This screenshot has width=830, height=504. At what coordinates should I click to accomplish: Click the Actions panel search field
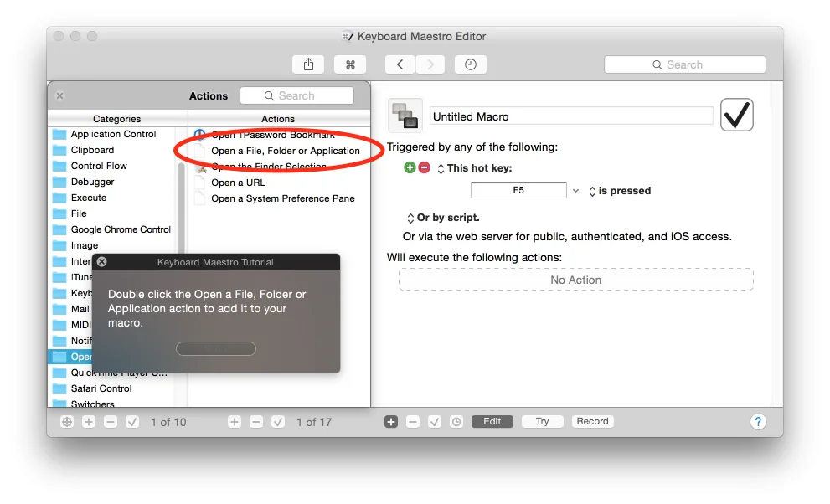click(296, 95)
